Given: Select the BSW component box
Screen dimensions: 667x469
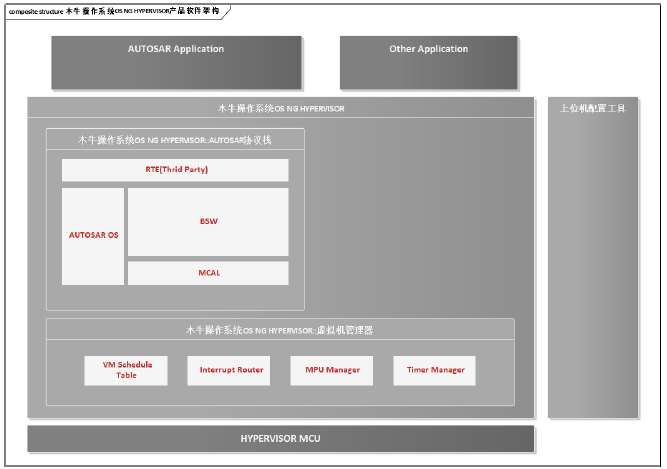Looking at the screenshot, I should [x=208, y=222].
